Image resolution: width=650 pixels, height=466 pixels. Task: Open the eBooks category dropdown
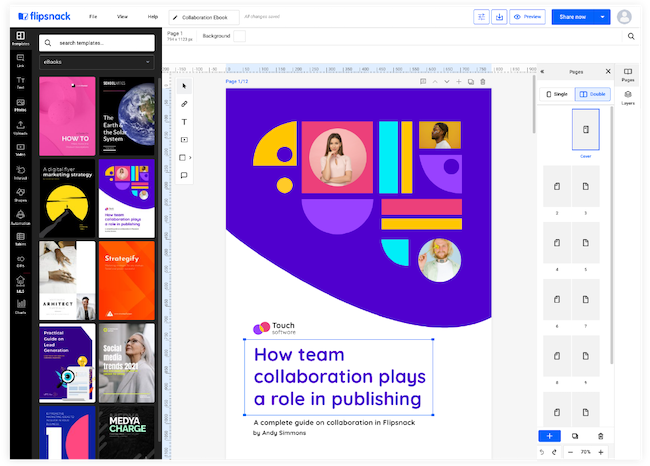[x=97, y=63]
